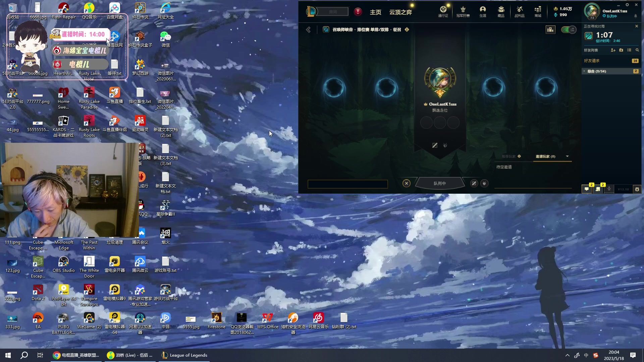This screenshot has width=644, height=362.
Task: Open Windows Start menu
Action: (x=8, y=355)
